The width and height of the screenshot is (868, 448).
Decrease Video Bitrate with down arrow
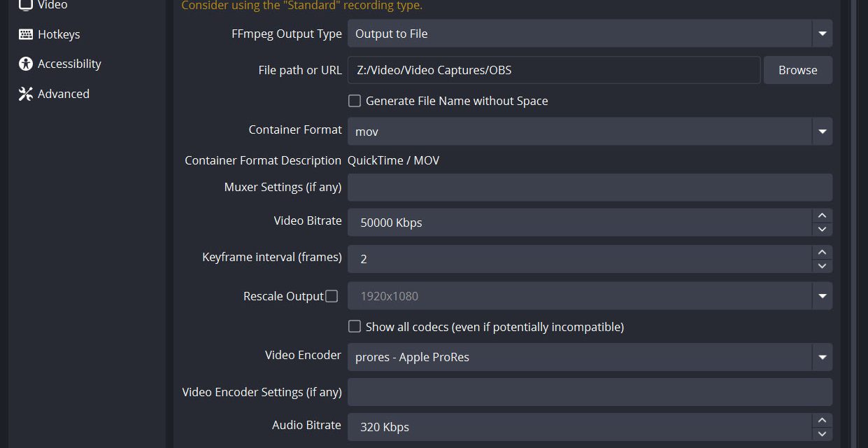tap(822, 229)
